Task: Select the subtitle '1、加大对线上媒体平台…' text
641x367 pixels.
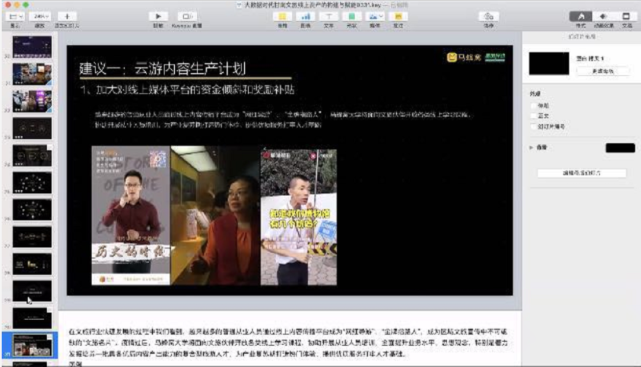Action: pos(187,90)
